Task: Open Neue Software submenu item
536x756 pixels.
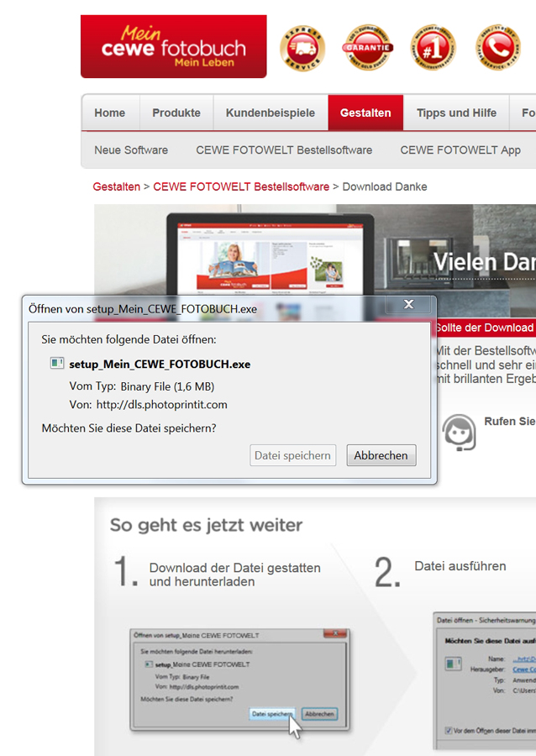Action: point(131,150)
